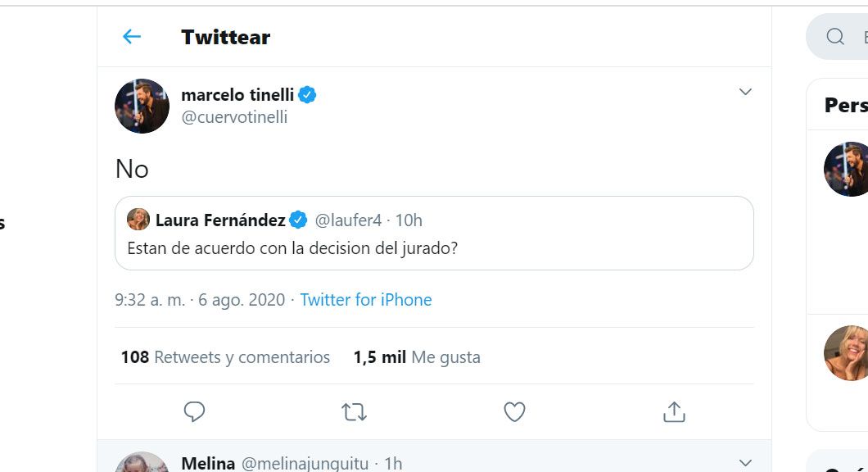Viewport: 868px width, 472px height.
Task: Open marcelo tinelli tweet options chevron
Action: coord(745,92)
